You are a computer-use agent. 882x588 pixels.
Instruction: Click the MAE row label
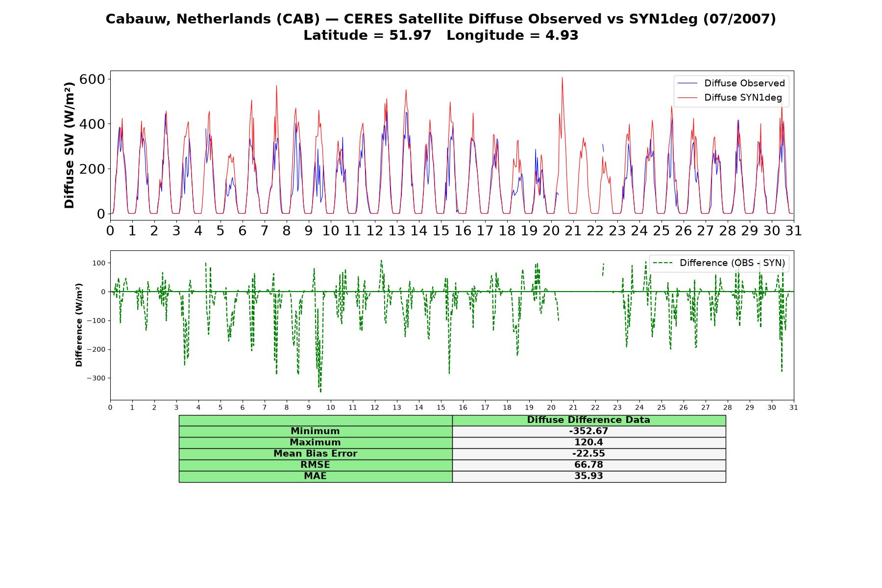click(x=316, y=476)
